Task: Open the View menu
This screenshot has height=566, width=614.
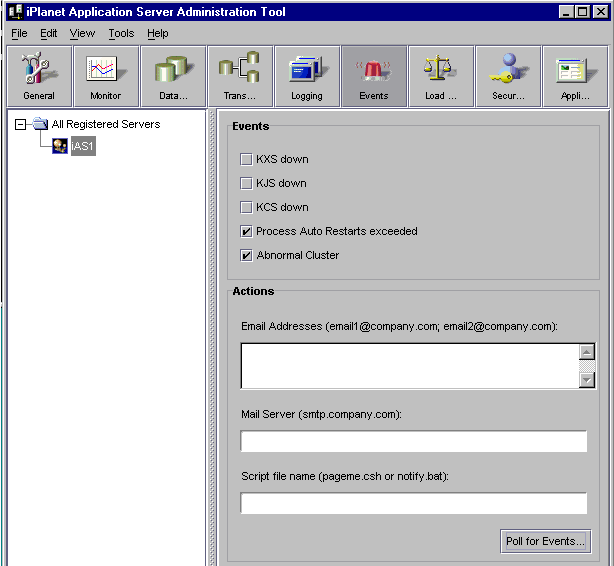Action: [82, 34]
